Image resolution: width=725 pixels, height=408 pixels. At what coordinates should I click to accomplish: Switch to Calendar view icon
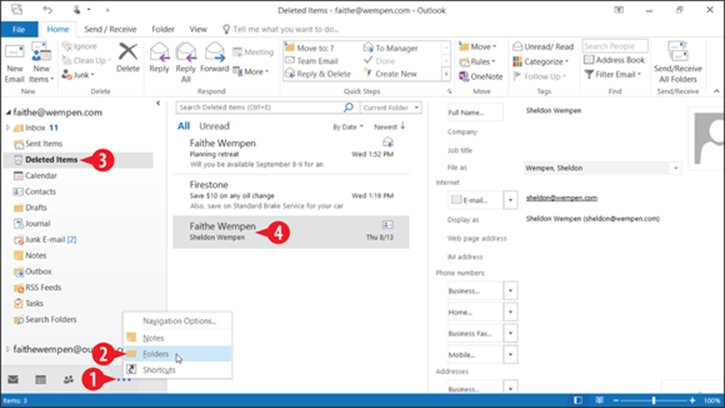[41, 380]
